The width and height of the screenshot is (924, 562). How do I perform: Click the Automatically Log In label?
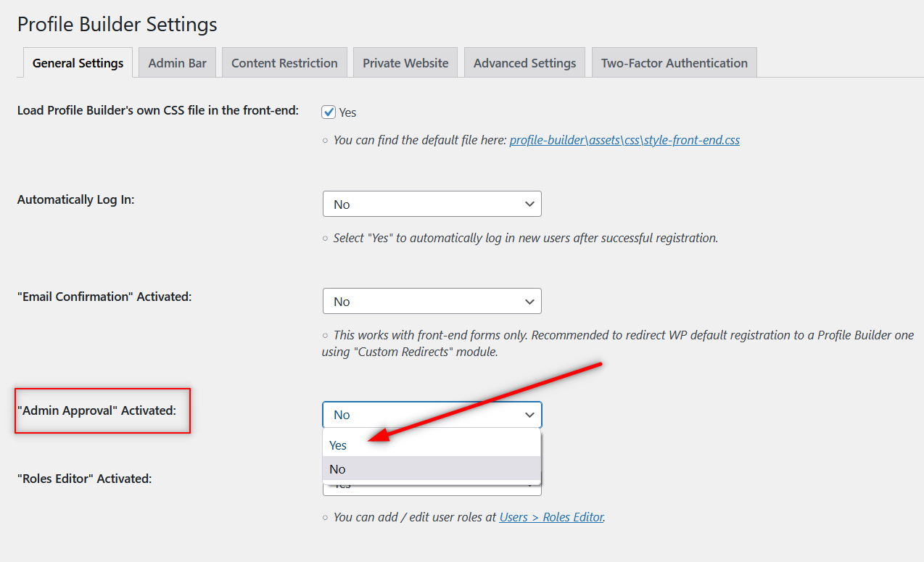click(x=76, y=199)
